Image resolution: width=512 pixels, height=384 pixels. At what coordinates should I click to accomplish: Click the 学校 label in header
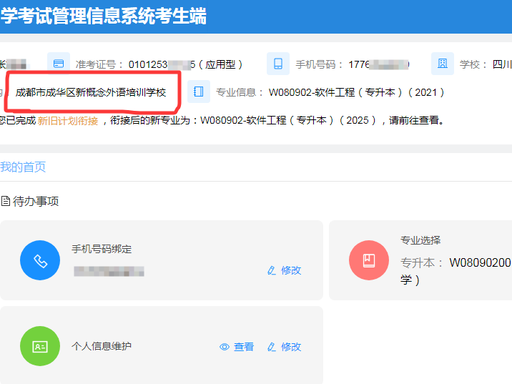pos(473,64)
